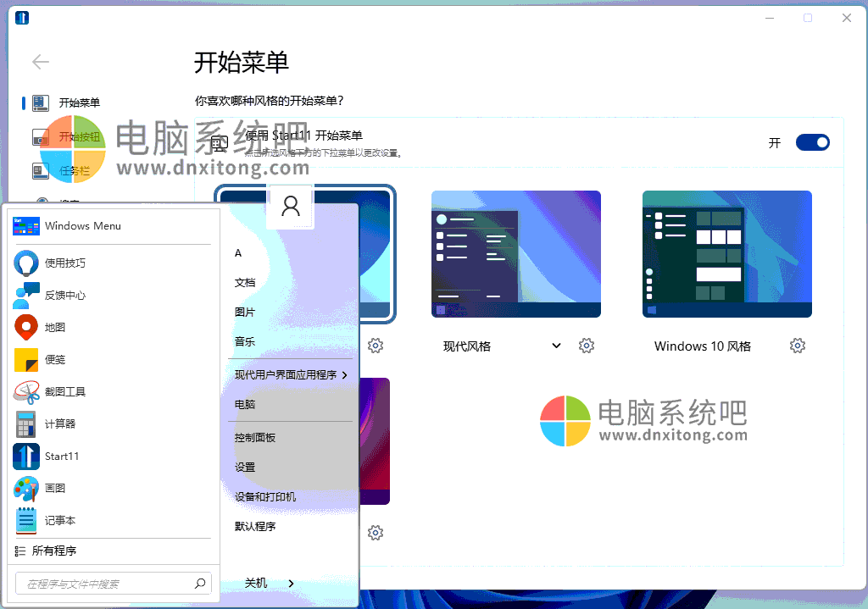Viewport: 868px width, 609px height.
Task: Click the 现代风格 style label
Action: click(x=467, y=346)
